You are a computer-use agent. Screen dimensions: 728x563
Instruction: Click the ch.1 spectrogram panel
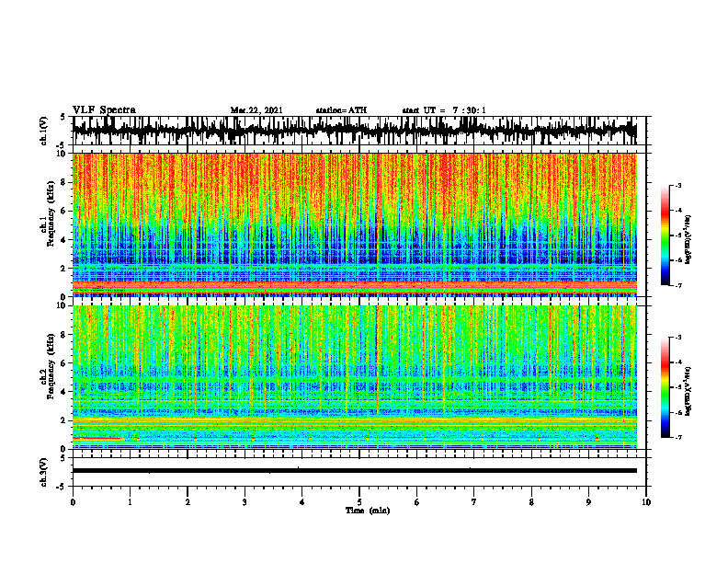coord(354,224)
